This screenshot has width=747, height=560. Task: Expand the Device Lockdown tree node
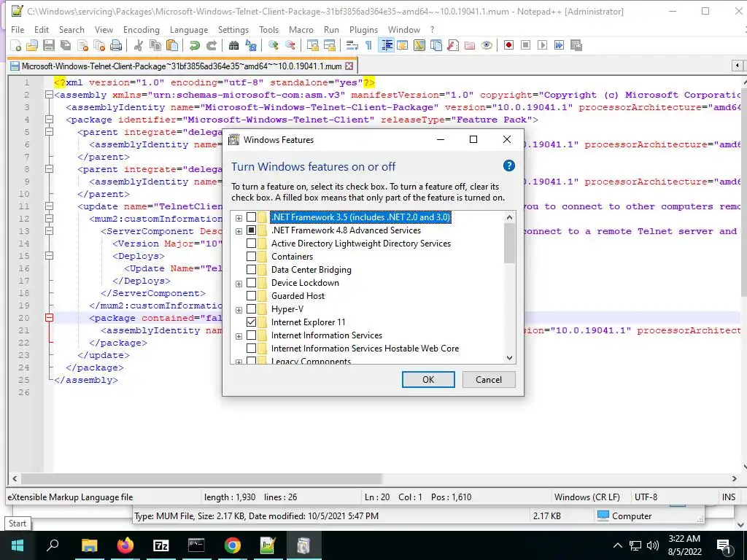(x=239, y=284)
